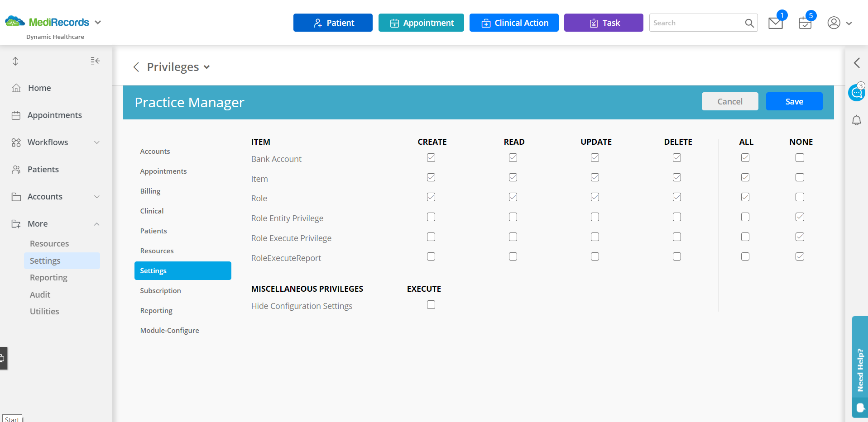Click the sidebar up-down arrows icon
The height and width of the screenshot is (422, 868).
click(15, 61)
